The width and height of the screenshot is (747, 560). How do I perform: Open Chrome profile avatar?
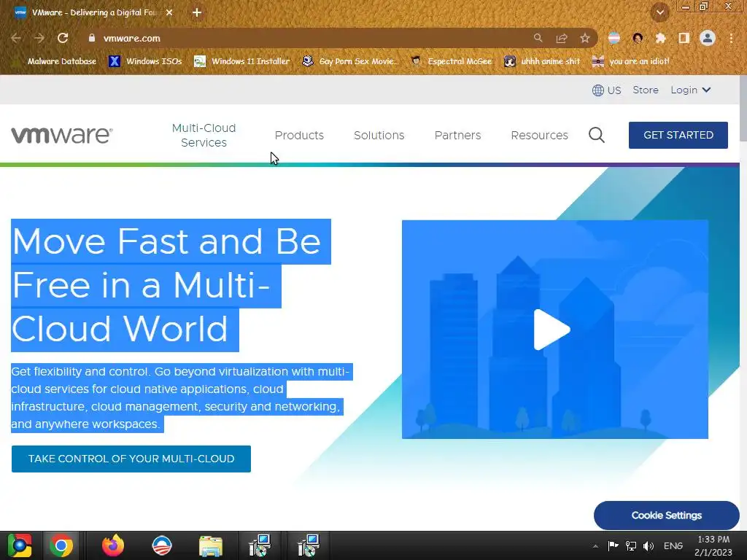click(708, 38)
